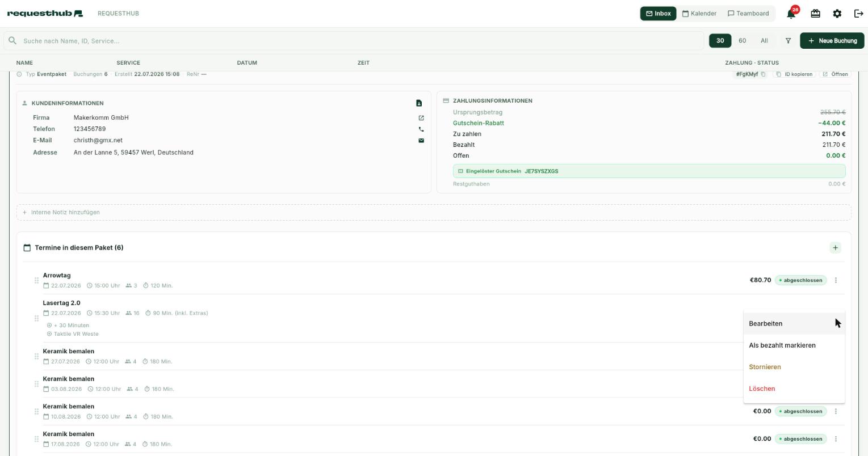Open three-dot menu for Arrowtag appointment
Viewport: 868px width, 456px height.
[836, 280]
